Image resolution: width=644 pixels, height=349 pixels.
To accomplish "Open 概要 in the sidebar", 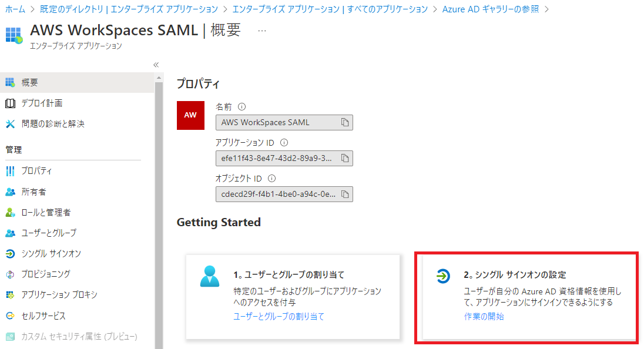I will [x=77, y=82].
